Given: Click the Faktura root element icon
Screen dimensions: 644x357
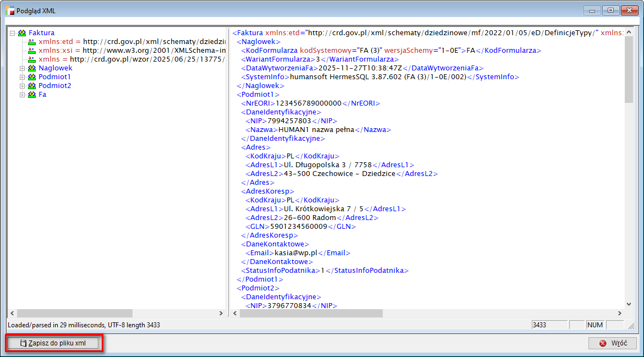Looking at the screenshot, I should (x=22, y=33).
